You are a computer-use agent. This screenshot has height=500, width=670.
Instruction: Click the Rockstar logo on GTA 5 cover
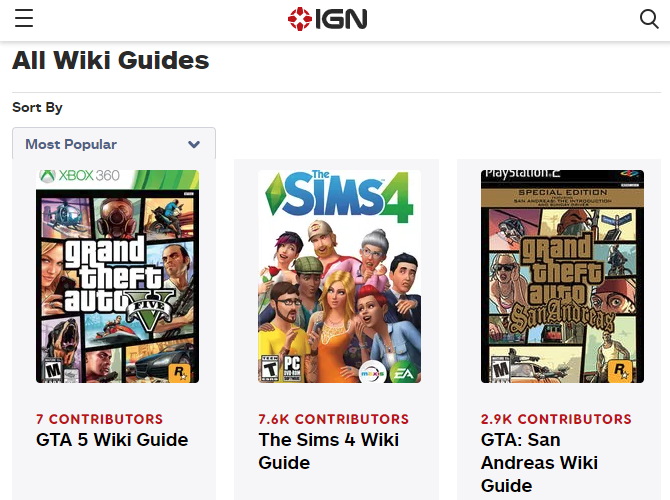pos(180,371)
